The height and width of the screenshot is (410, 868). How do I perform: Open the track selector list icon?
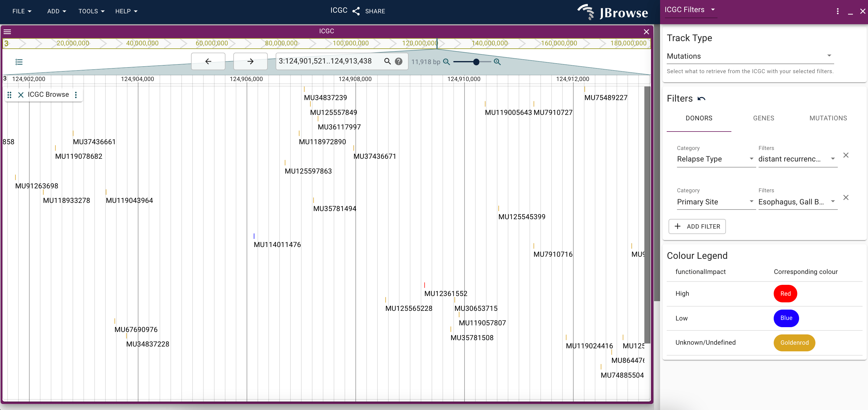[19, 62]
